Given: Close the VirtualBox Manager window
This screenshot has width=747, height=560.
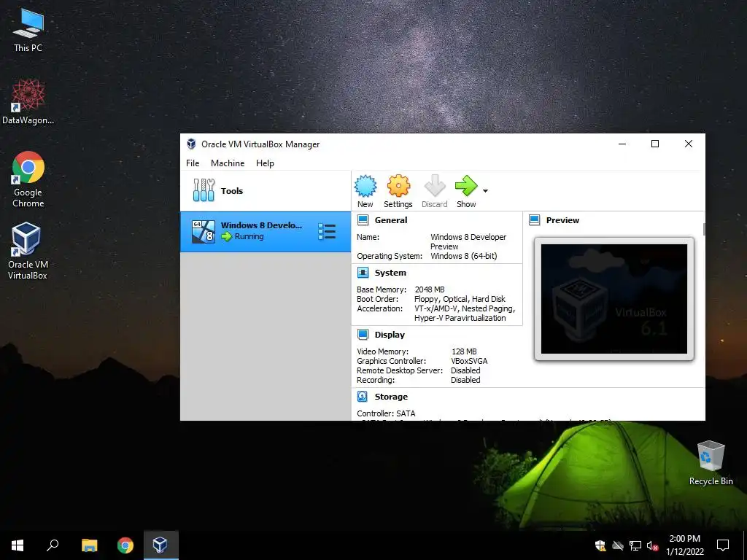Looking at the screenshot, I should [689, 144].
